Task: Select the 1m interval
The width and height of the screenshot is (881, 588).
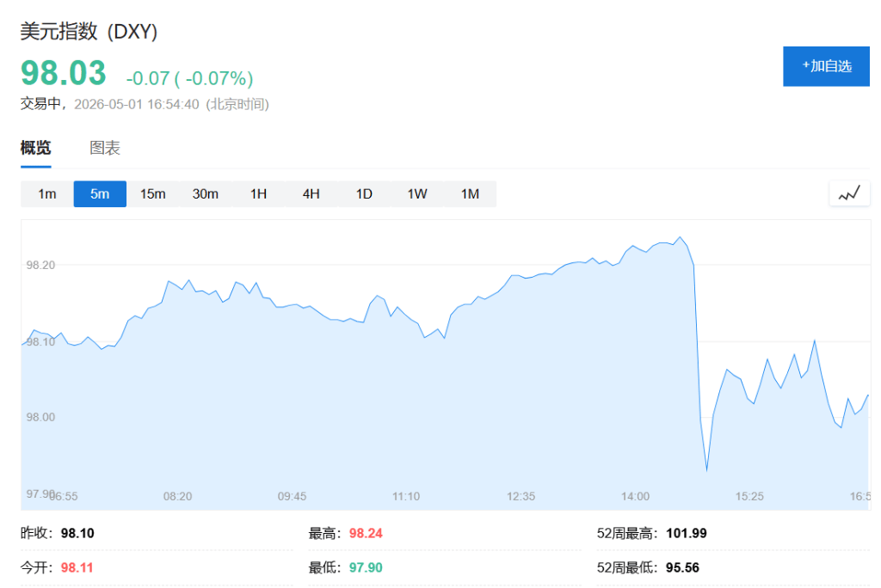Action: [47, 193]
